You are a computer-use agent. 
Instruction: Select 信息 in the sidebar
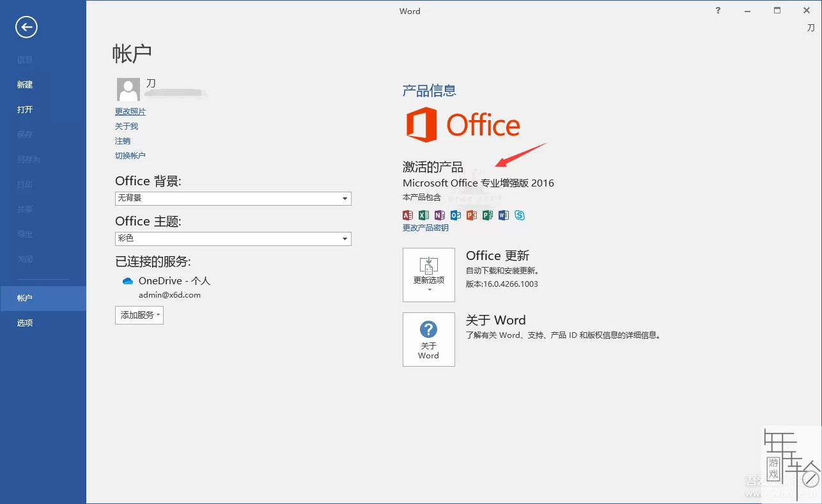click(43, 59)
